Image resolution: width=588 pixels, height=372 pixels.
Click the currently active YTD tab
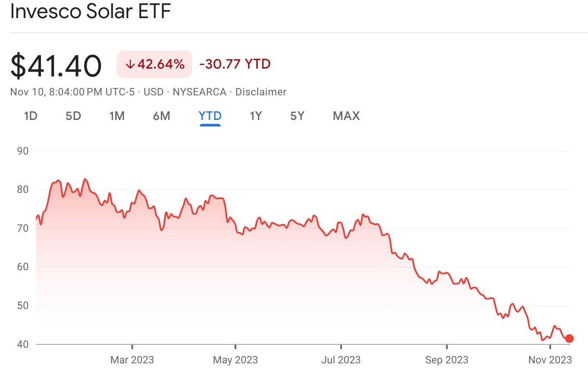(x=210, y=116)
